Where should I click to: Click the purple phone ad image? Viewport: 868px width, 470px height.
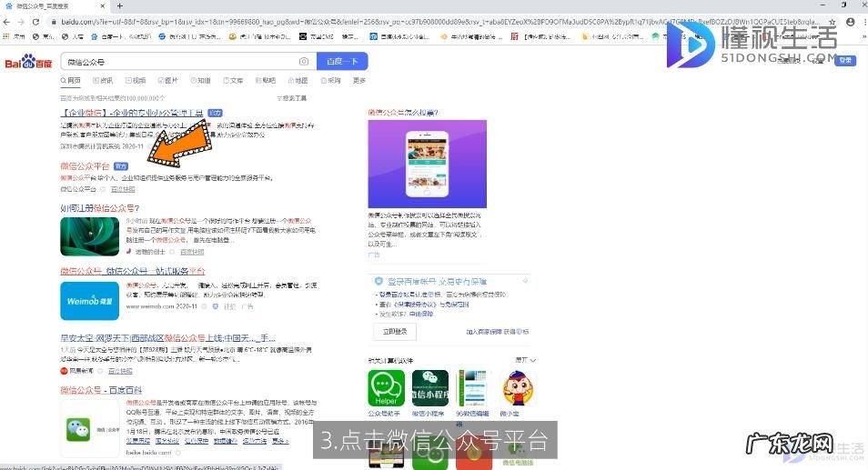pyautogui.click(x=428, y=164)
